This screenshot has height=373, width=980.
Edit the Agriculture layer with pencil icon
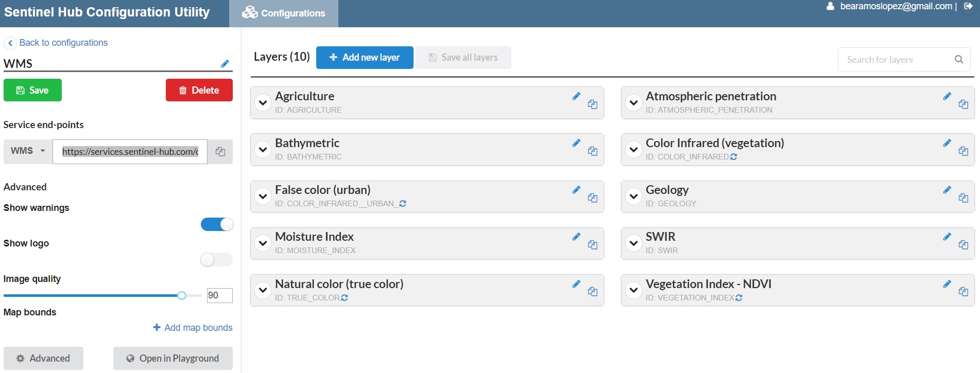coord(576,96)
